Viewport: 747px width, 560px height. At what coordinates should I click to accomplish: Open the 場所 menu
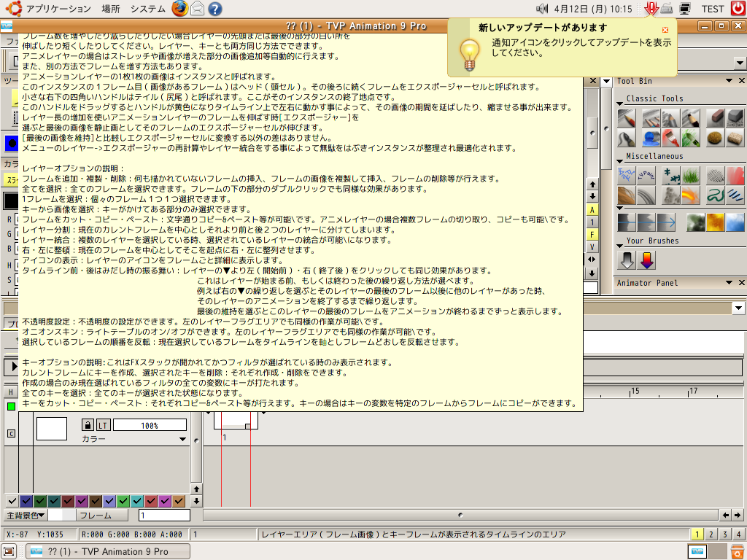pos(111,9)
